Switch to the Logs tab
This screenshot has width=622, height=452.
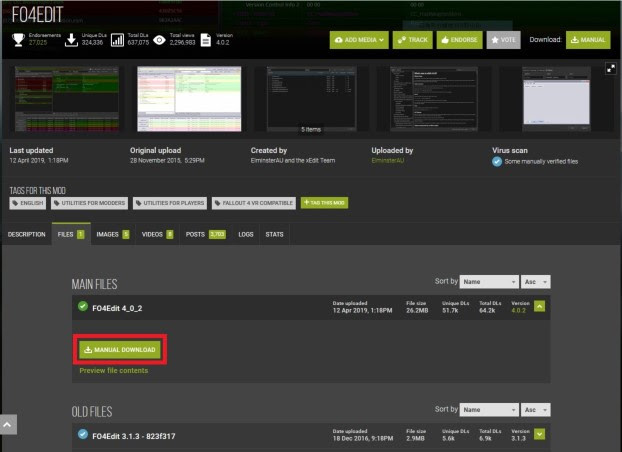click(246, 235)
